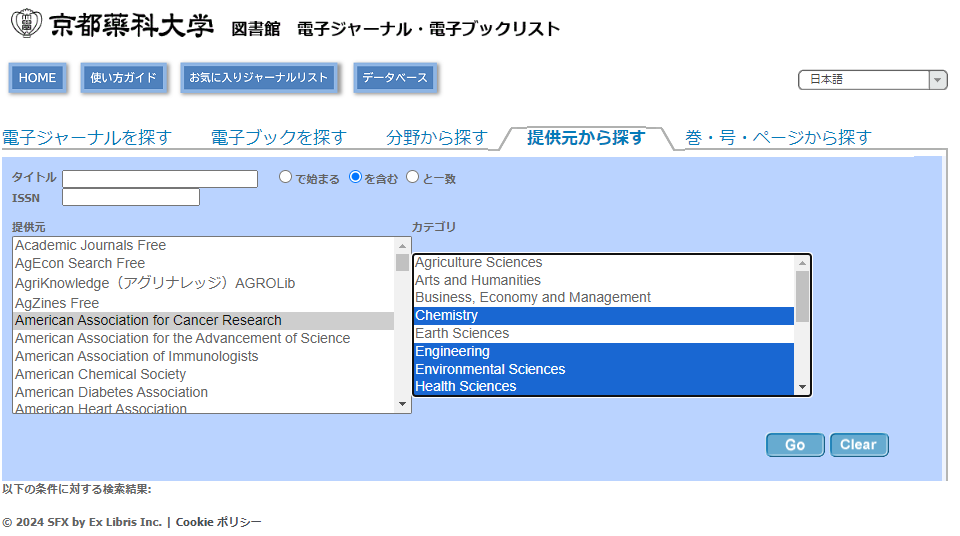960x536 pixels.
Task: Click the highlighted Chemistry category
Action: 604,315
